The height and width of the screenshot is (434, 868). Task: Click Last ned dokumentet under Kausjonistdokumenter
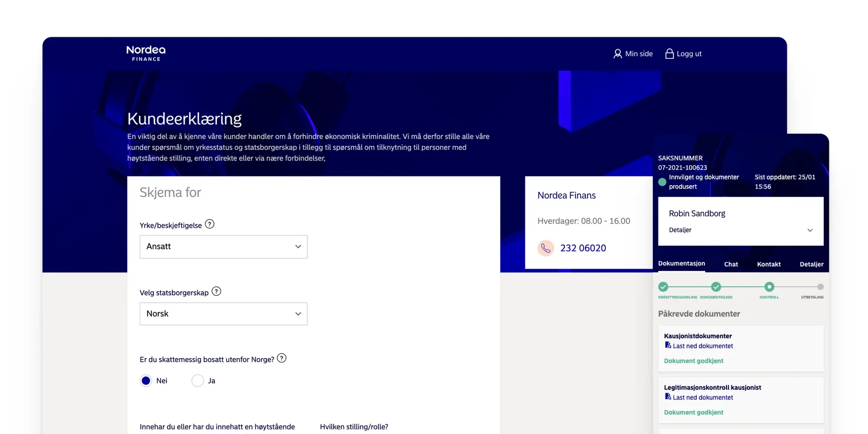pos(703,346)
